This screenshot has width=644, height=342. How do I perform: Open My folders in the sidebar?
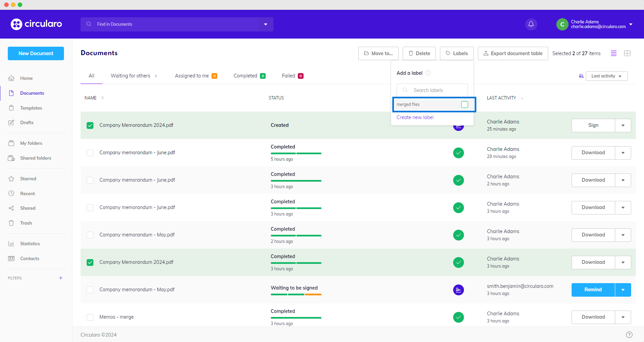coord(31,143)
